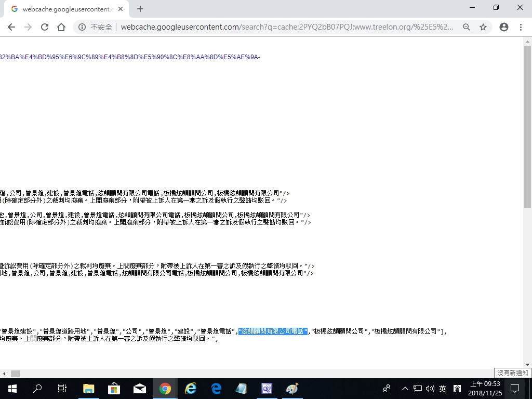Select the webcache.googleusercontent tab

[x=65, y=9]
